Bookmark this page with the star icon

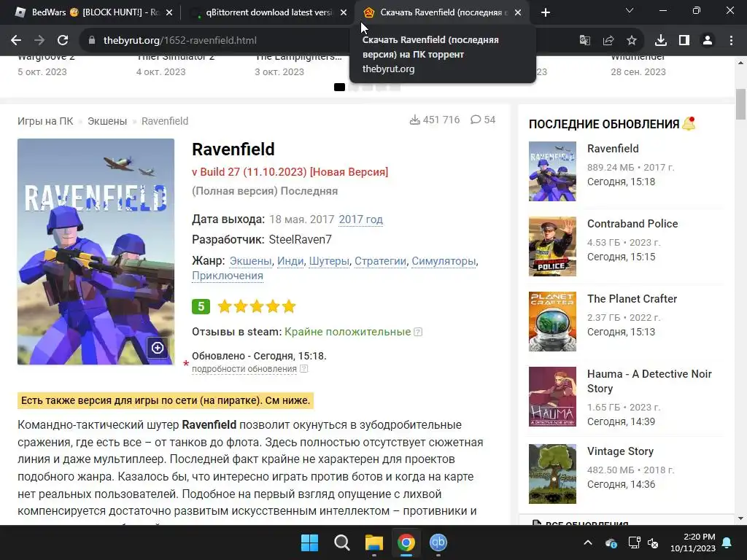point(632,41)
